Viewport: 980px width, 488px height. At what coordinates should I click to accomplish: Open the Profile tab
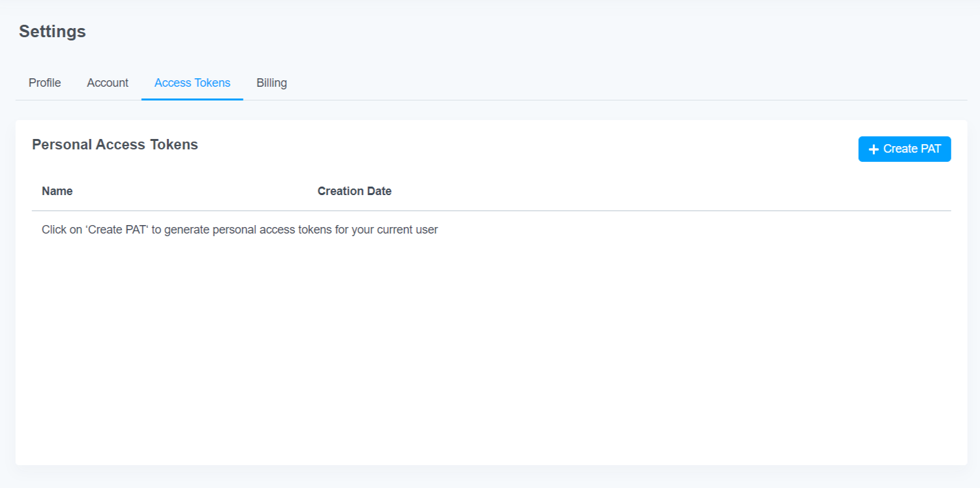tap(45, 83)
